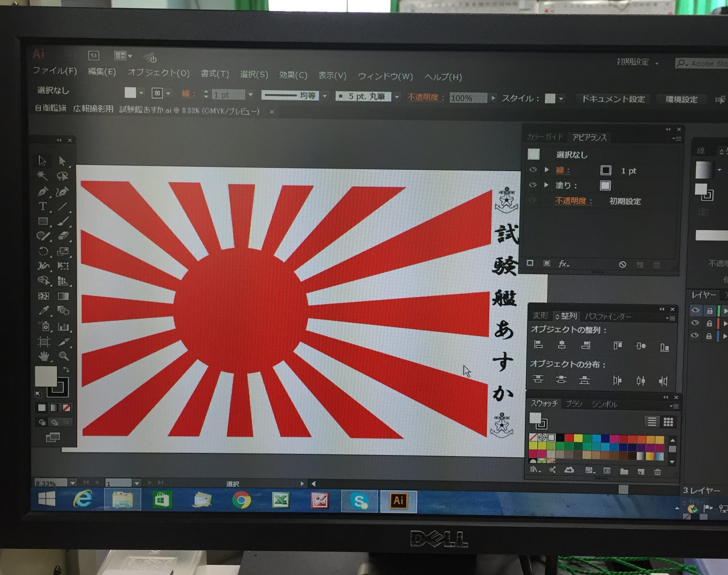Select the Direct Selection tool
The width and height of the screenshot is (728, 575).
tap(62, 161)
